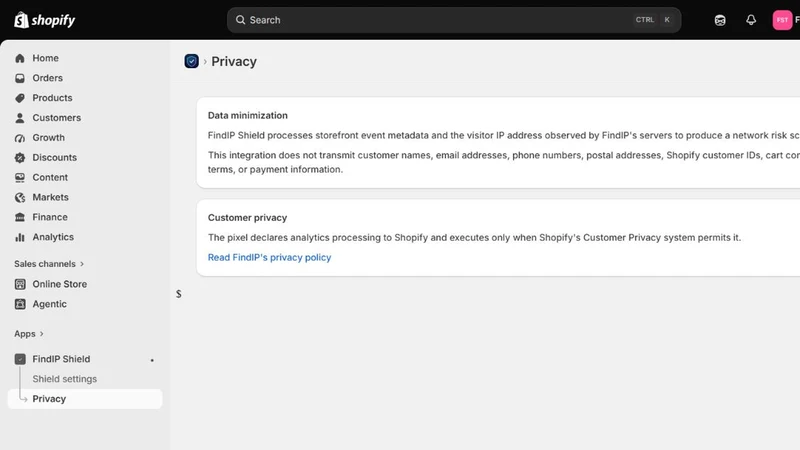Screen dimensions: 800x450
Task: Click the Privacy page heading
Action: pyautogui.click(x=234, y=61)
